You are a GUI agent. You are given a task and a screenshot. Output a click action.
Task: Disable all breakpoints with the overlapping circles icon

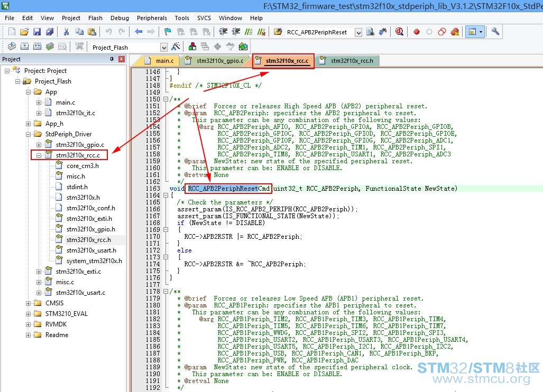442,32
